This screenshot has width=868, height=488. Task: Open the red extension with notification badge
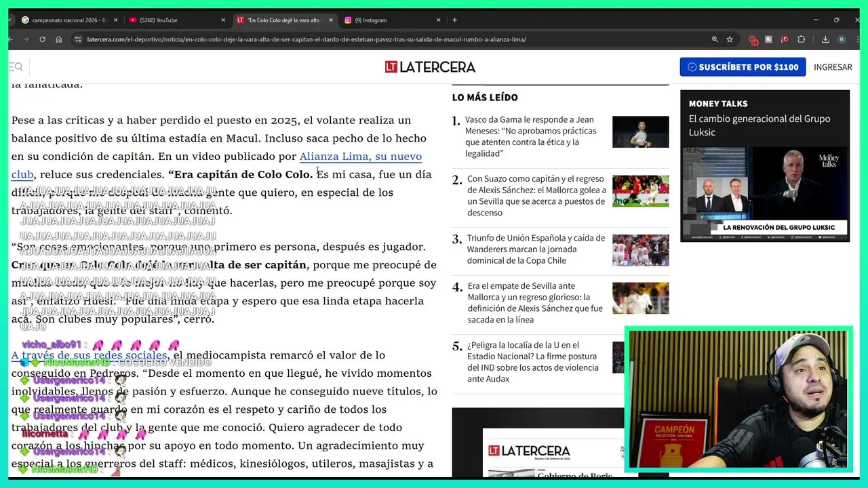point(753,40)
